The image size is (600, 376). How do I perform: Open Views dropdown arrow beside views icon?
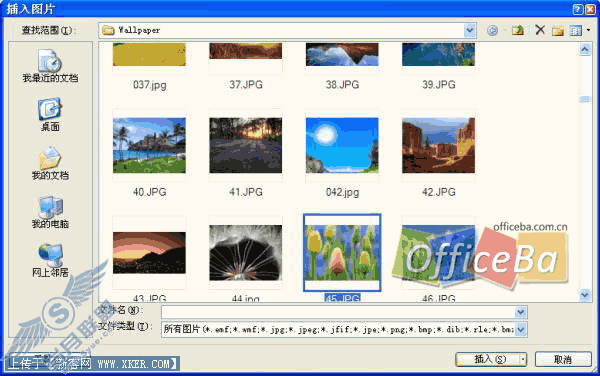[589, 30]
